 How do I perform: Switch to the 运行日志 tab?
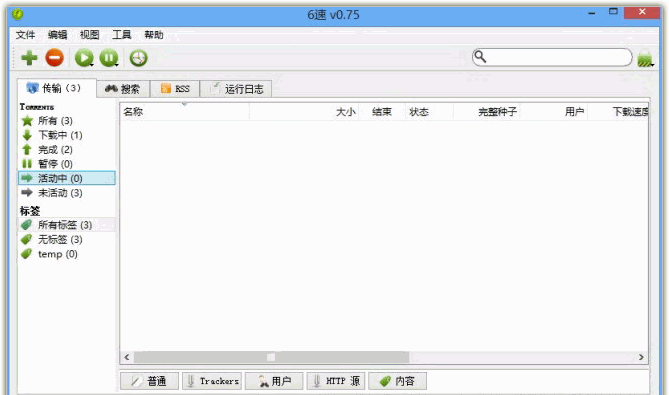(236, 89)
